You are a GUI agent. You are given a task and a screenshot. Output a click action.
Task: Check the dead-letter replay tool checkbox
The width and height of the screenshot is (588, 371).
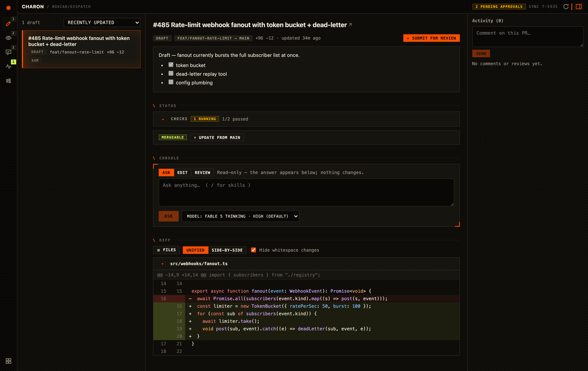[x=171, y=73]
